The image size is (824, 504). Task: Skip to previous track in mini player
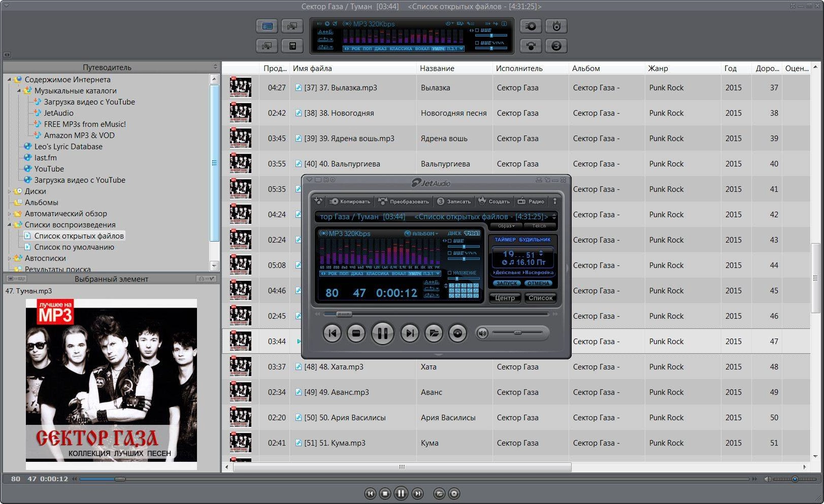(332, 333)
